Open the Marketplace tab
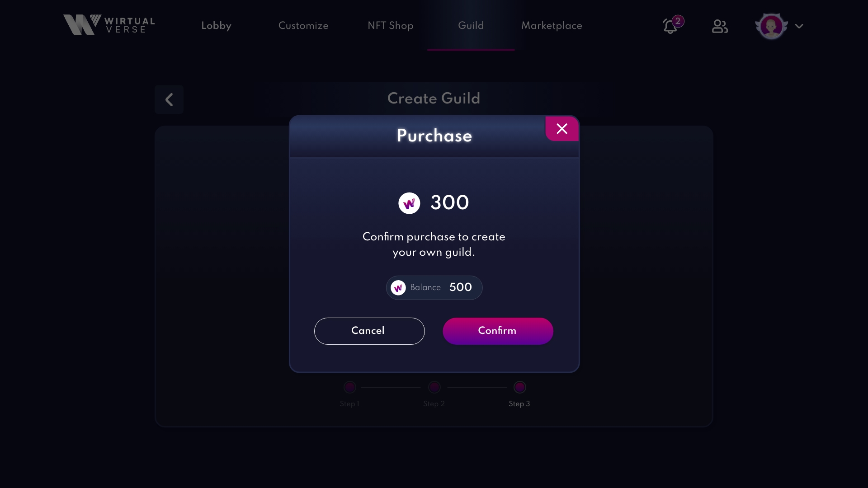The height and width of the screenshot is (488, 868). tap(552, 26)
